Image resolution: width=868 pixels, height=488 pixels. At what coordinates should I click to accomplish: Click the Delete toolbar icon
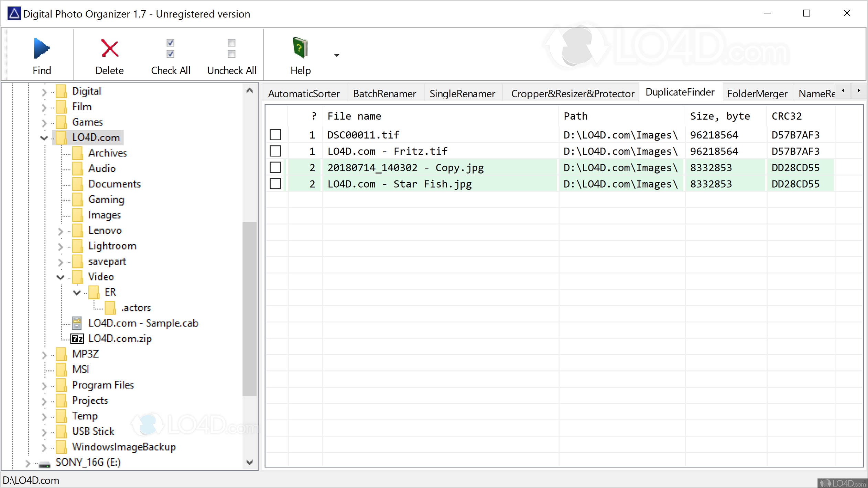click(109, 48)
